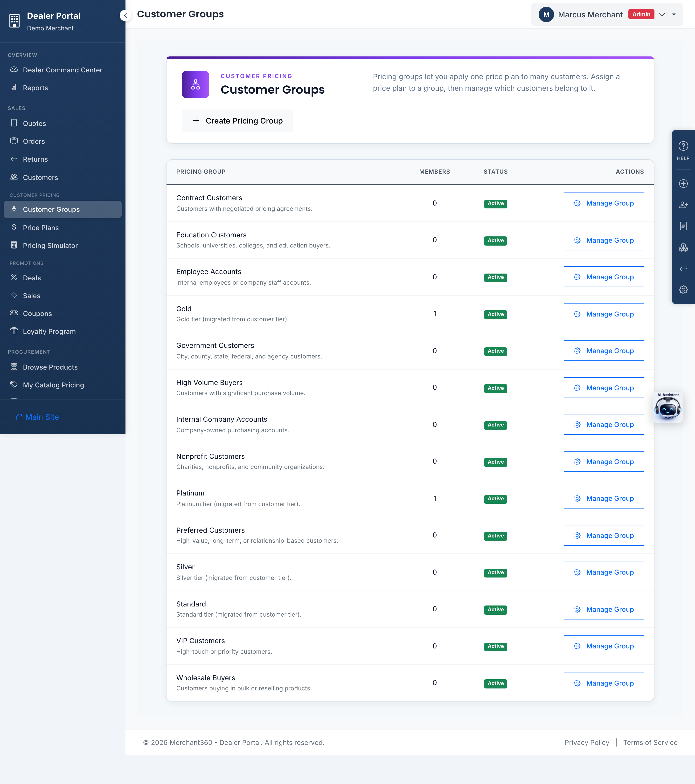Click the Deals percent icon
Viewport: 695px width, 784px height.
click(x=14, y=277)
